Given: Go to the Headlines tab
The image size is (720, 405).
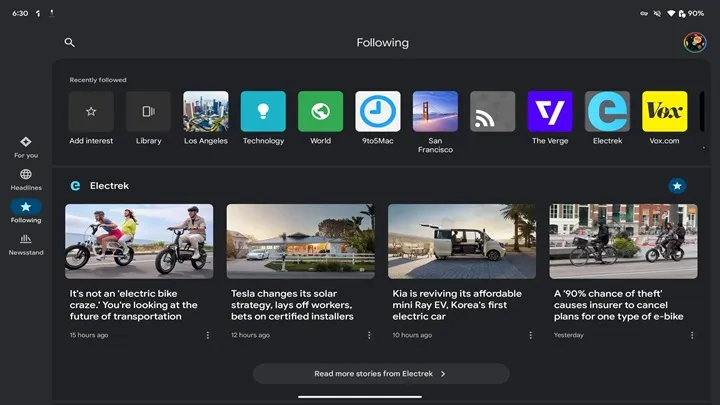Looking at the screenshot, I should (x=26, y=180).
